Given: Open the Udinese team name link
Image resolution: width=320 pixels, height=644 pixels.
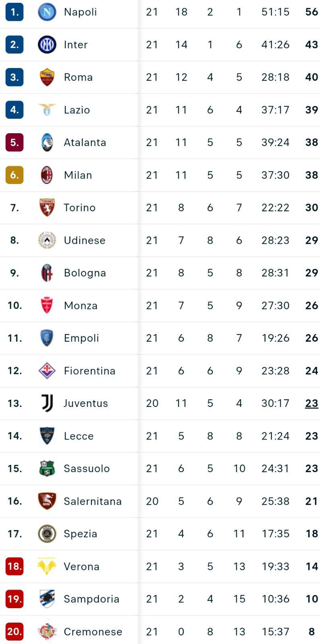Looking at the screenshot, I should tap(85, 240).
